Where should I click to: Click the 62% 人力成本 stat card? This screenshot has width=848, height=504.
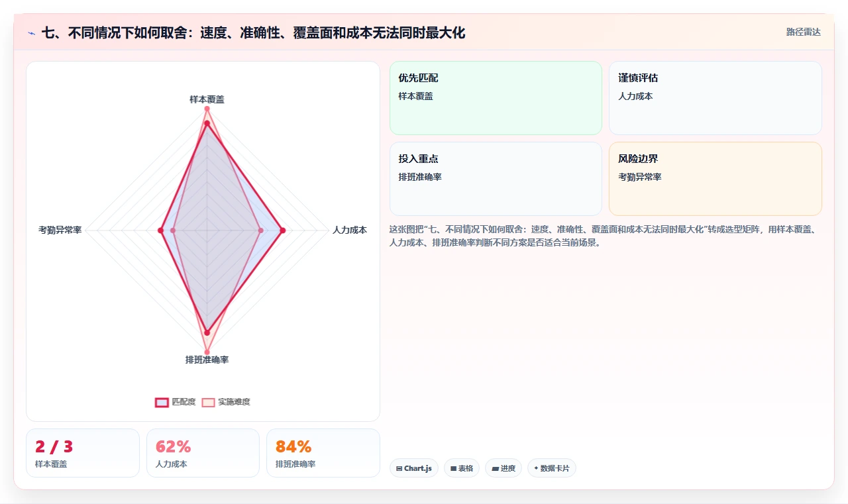[203, 453]
